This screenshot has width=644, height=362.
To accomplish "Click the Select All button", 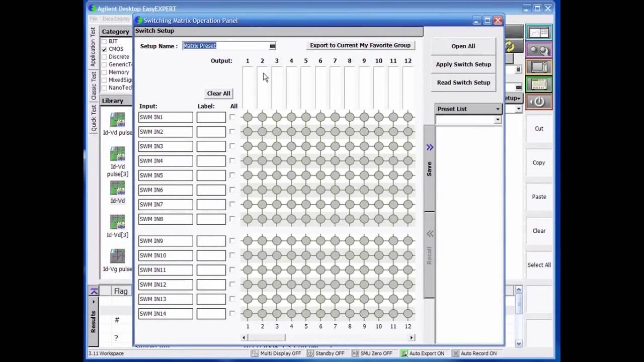I will pos(539,265).
